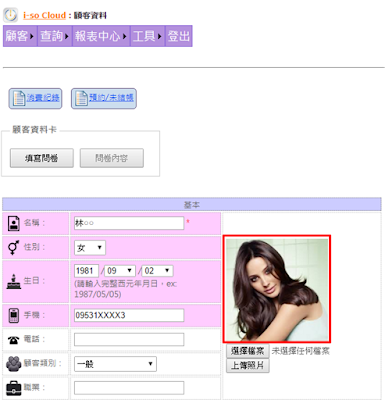Click the birthday format hint text
This screenshot has width=385, height=400.
tap(125, 289)
